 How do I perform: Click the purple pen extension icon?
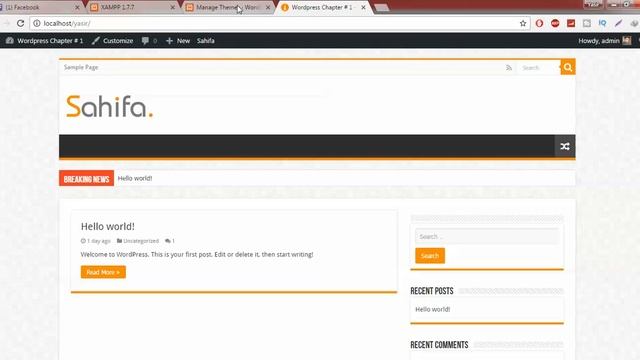click(618, 23)
